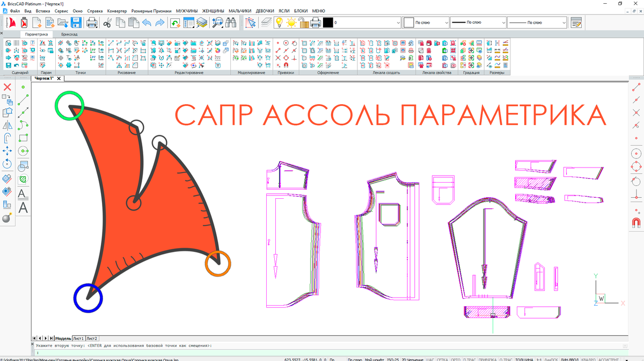Toggle ДИН.ВВОД dynamic input

(570, 359)
